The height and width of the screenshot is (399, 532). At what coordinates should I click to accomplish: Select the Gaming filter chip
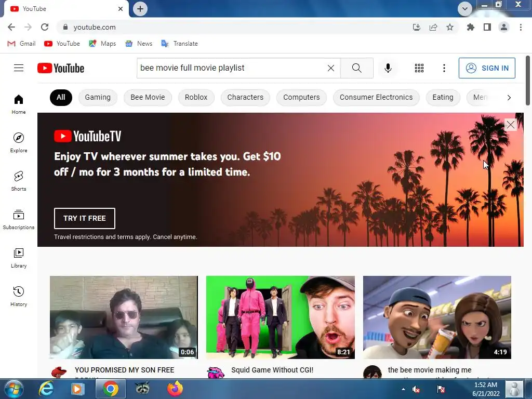[98, 97]
